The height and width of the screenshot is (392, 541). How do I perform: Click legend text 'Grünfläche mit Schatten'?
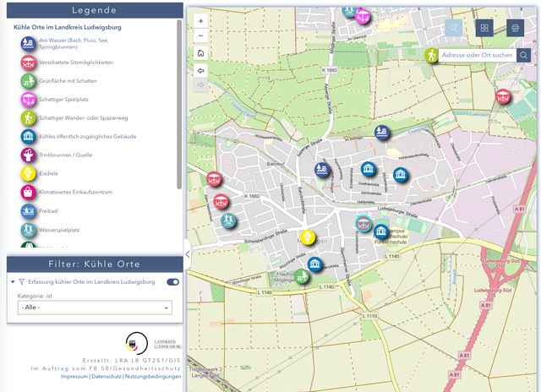(68, 80)
